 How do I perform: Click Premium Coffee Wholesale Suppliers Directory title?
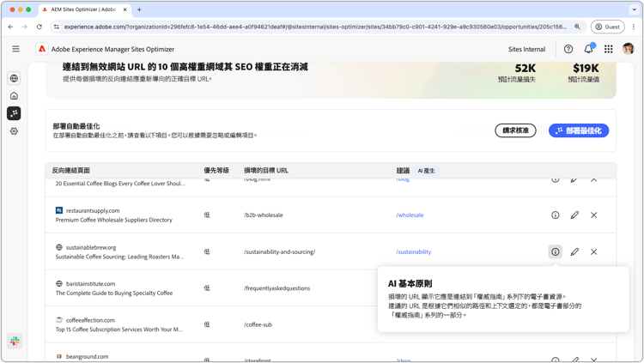tap(113, 220)
